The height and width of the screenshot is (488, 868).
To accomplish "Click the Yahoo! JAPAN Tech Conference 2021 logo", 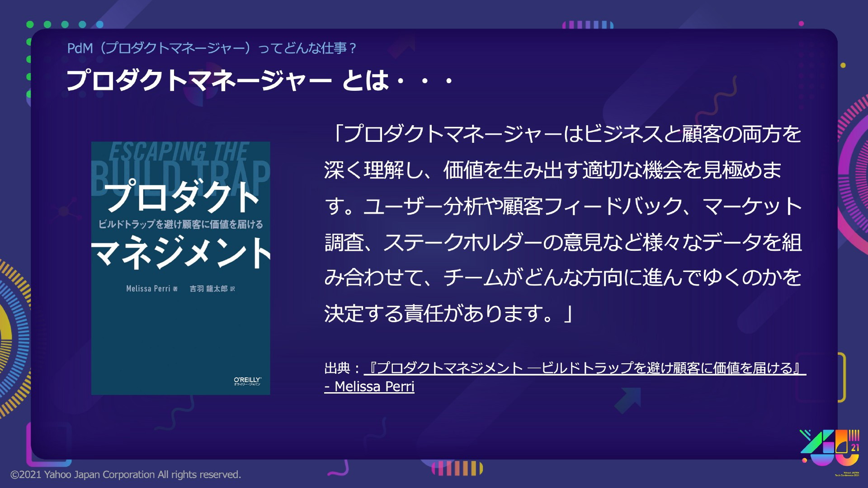I will (829, 453).
